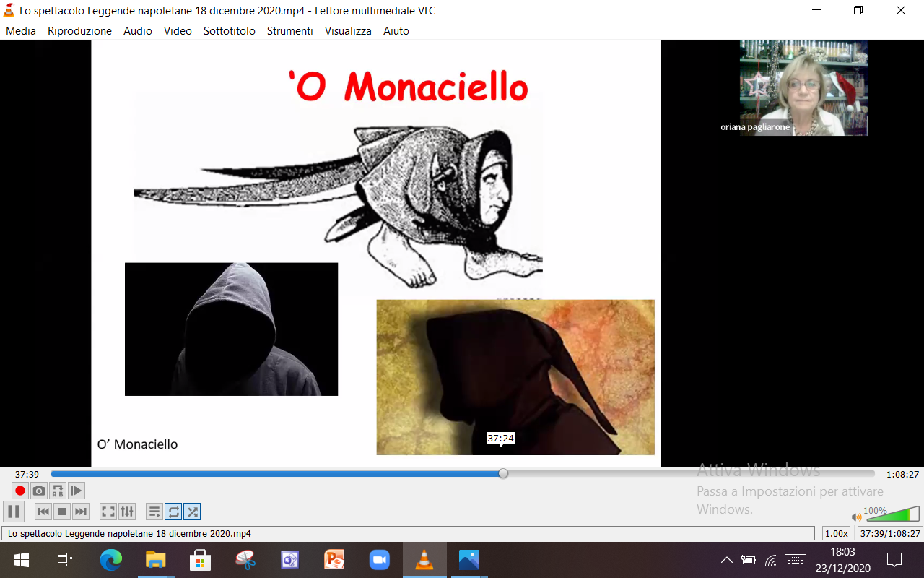Click the red Record button
The height and width of the screenshot is (578, 924).
pyautogui.click(x=20, y=491)
